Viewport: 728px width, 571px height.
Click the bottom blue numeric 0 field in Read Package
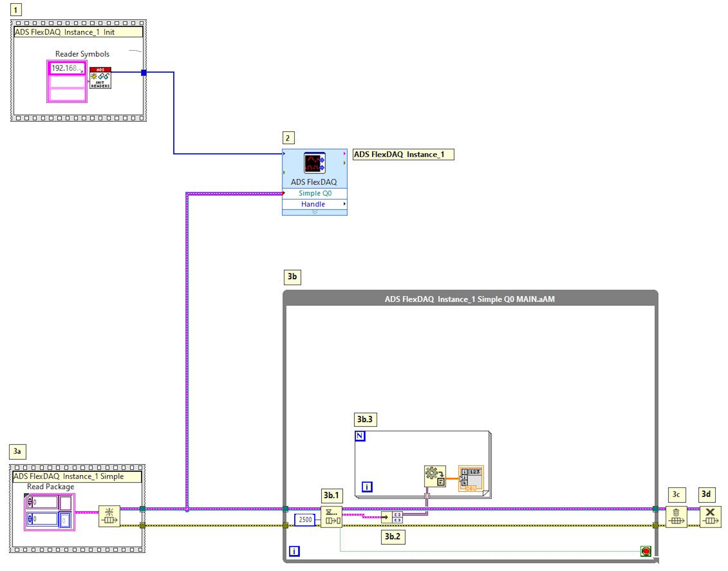click(x=45, y=519)
